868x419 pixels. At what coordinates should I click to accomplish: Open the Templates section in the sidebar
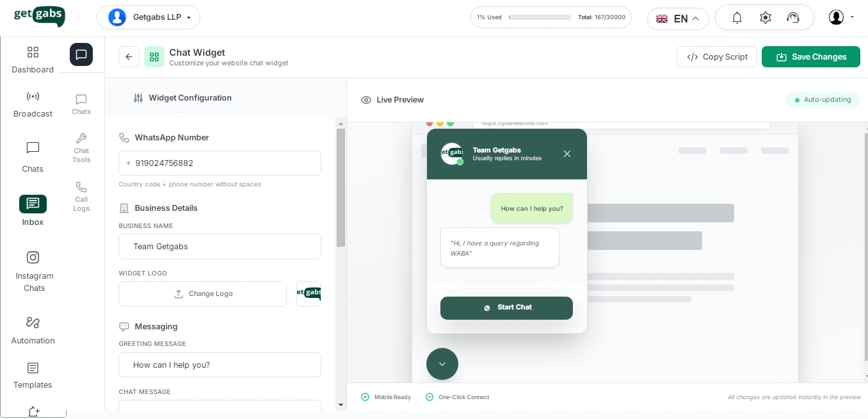(33, 375)
